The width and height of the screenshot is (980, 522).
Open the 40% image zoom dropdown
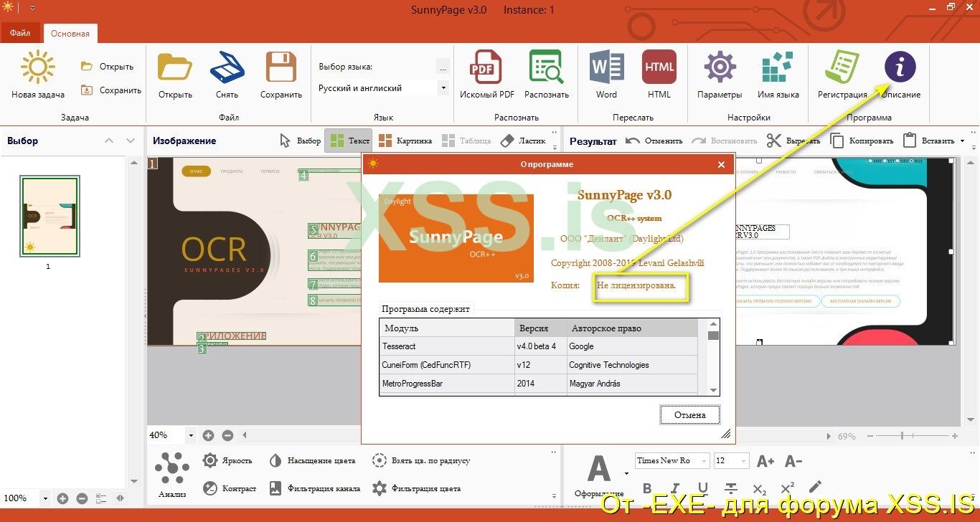191,435
